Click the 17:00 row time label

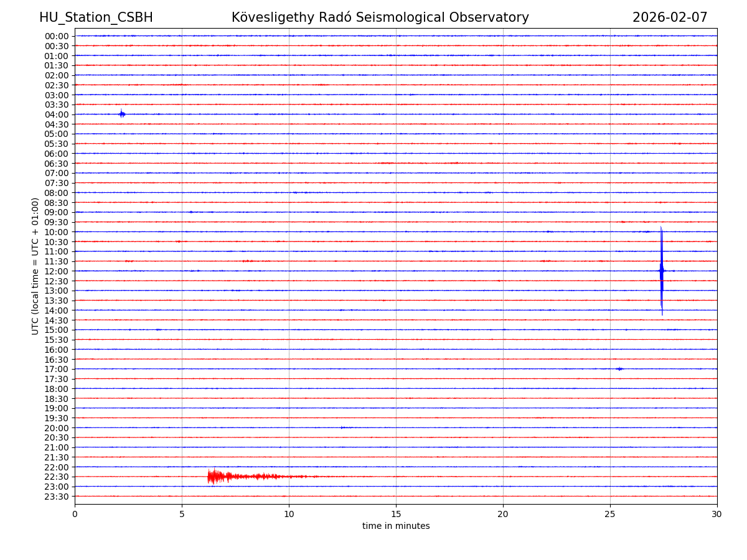pyautogui.click(x=57, y=369)
